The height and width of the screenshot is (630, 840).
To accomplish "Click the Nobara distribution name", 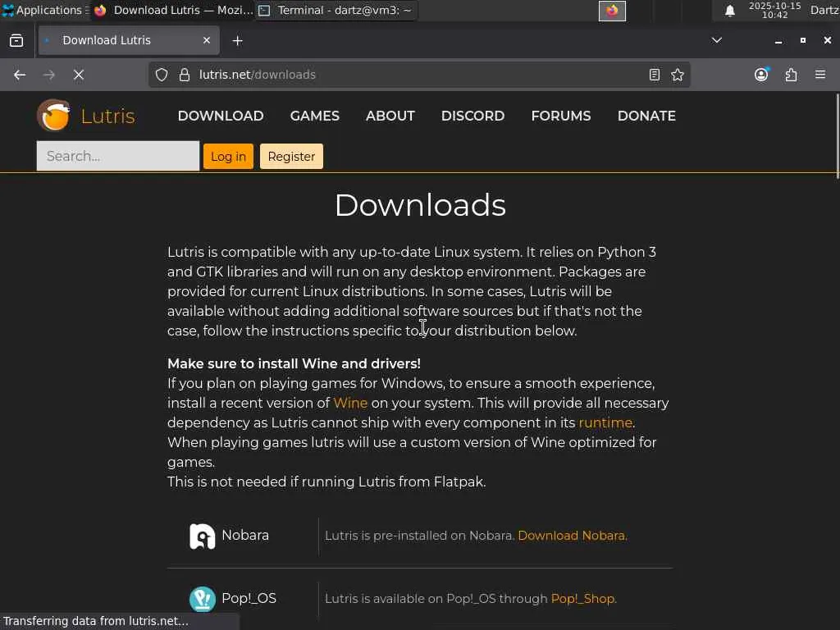I will [245, 535].
